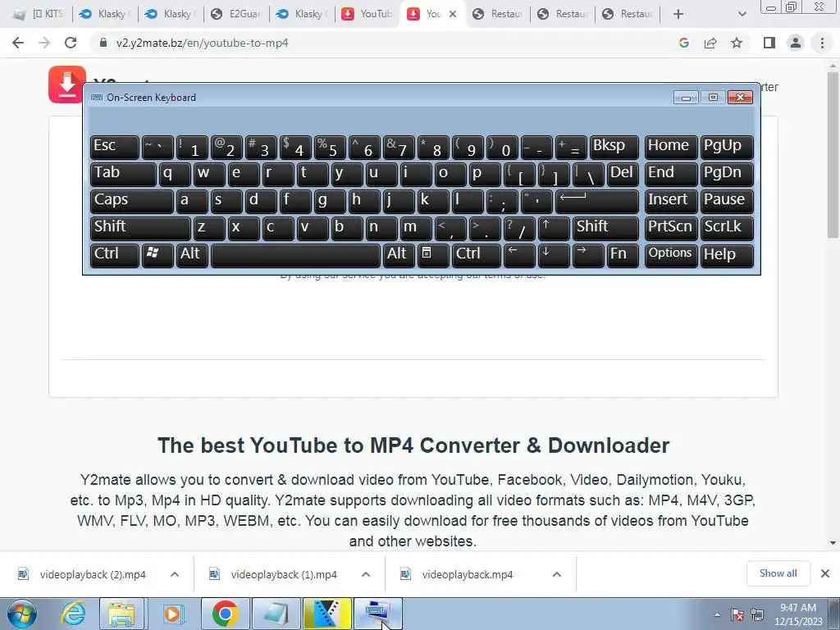Viewport: 840px width, 630px height.
Task: Switch to the inactive YouTub tab
Action: click(367, 14)
